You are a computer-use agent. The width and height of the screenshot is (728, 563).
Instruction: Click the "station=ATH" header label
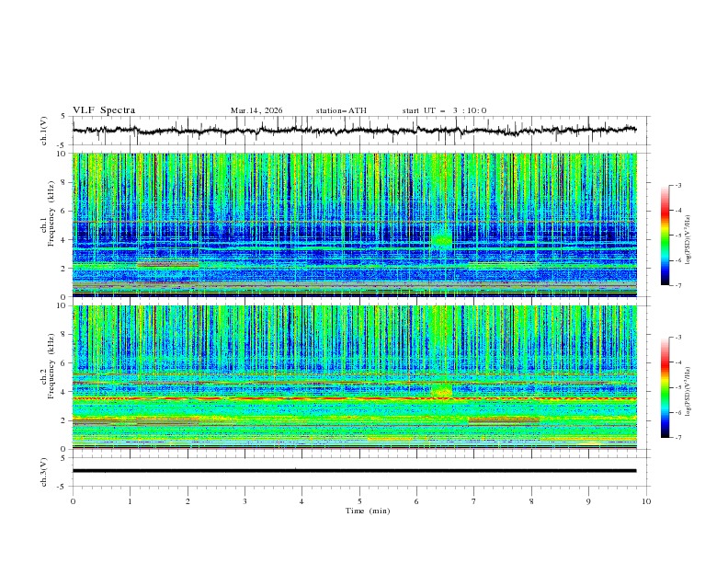(341, 110)
